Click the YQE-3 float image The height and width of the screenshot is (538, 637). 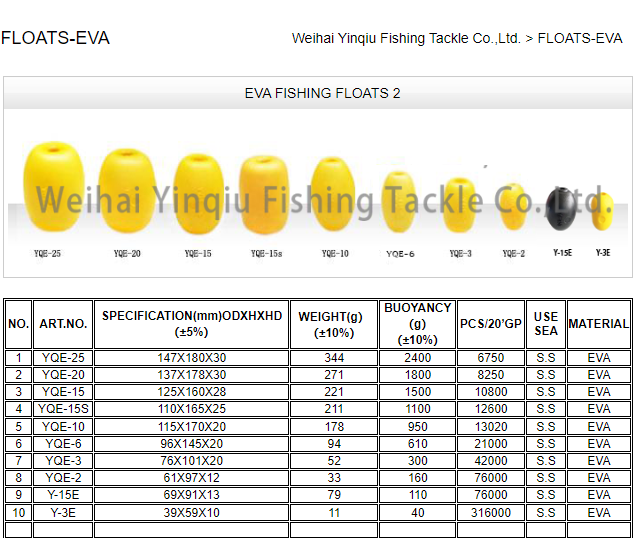(459, 205)
